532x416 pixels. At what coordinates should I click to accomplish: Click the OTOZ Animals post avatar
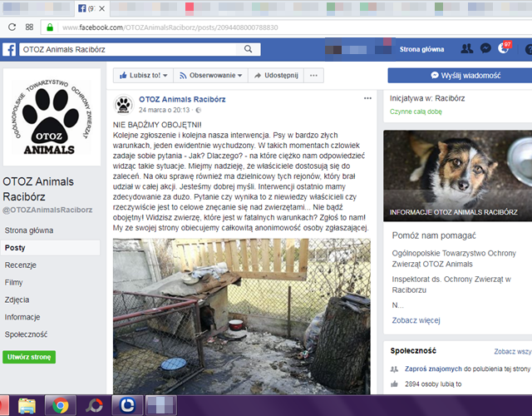[124, 104]
